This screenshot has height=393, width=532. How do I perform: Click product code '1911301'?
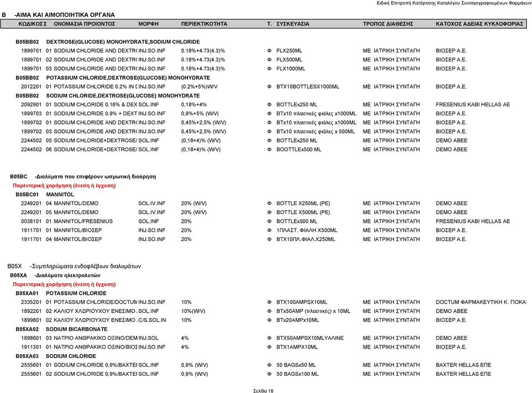(x=31, y=347)
